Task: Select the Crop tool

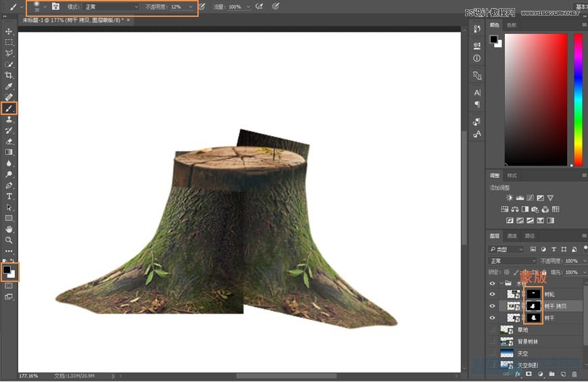Action: pyautogui.click(x=9, y=75)
